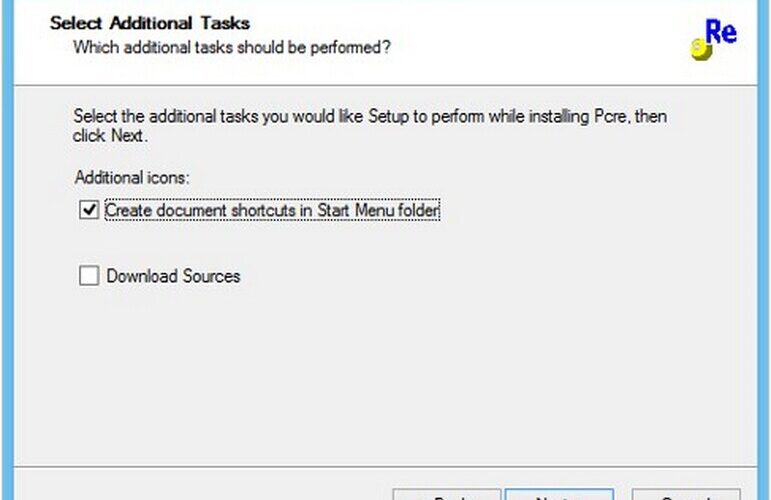Click the Which additional tasks should be performed subtitle

click(x=232, y=48)
